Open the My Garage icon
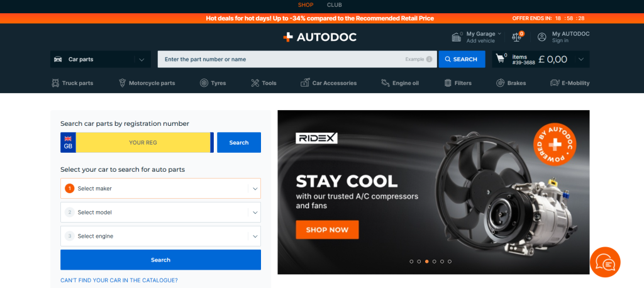Viewport: 644px width, 288px height. (x=457, y=37)
